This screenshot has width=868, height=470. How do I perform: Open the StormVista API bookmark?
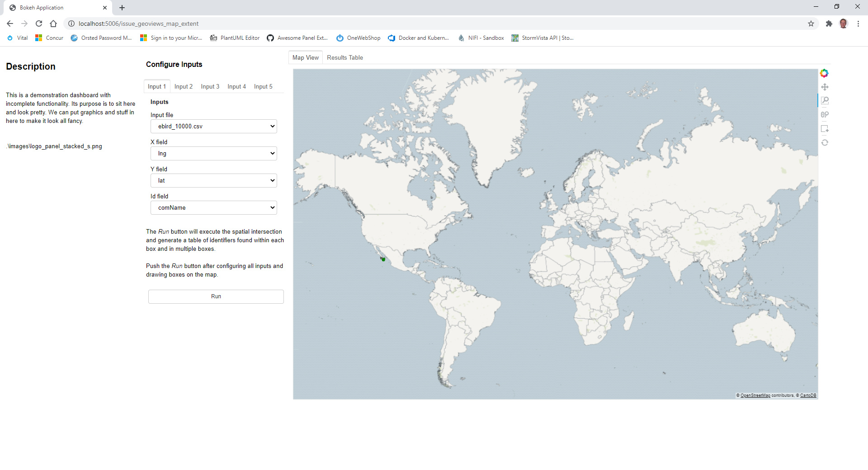[542, 38]
